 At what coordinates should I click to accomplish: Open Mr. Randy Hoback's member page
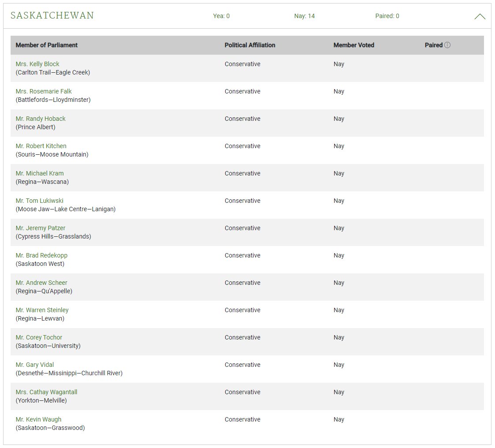[41, 119]
